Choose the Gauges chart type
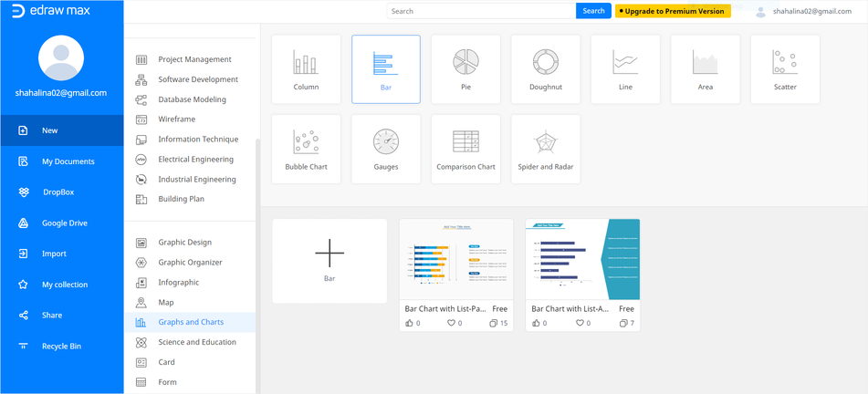This screenshot has height=394, width=868. coord(386,149)
